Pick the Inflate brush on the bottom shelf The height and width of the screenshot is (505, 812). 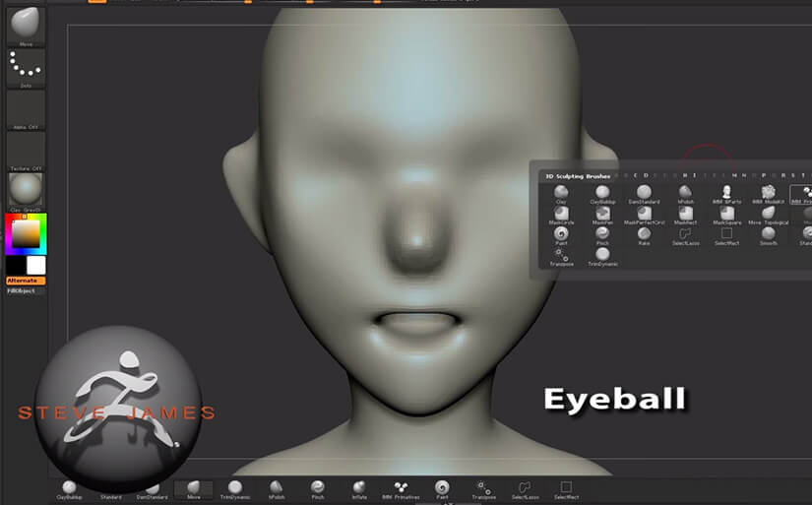359,490
